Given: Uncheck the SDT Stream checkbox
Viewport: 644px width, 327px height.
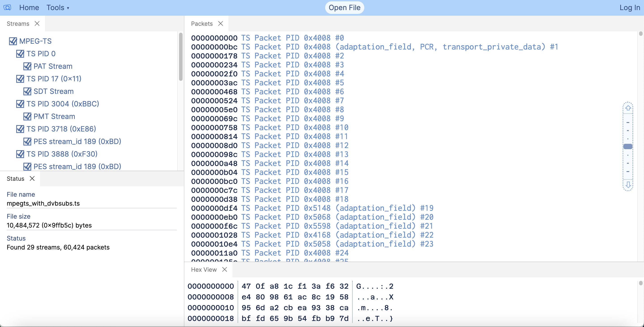Looking at the screenshot, I should (28, 91).
